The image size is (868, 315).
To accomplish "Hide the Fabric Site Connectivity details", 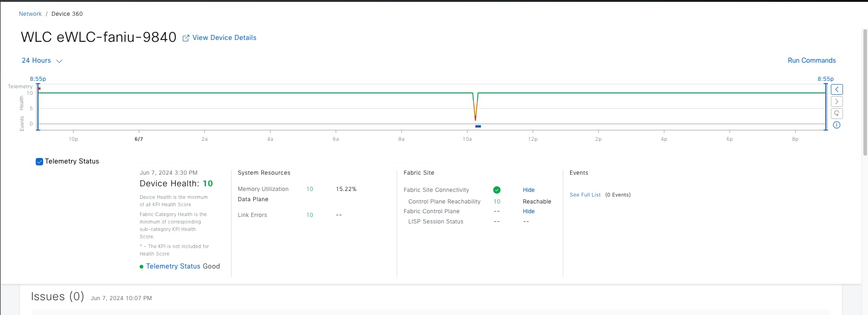I will coord(528,190).
